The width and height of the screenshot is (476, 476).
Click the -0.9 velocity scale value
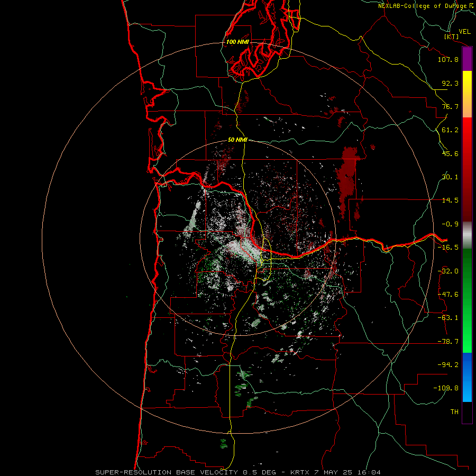tap(450, 224)
